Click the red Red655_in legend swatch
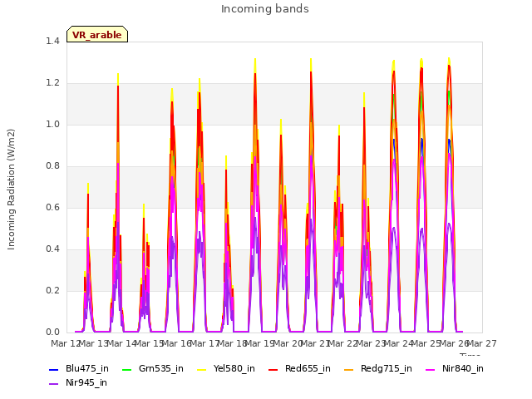Screen dimensions: 532x399 [x=273, y=369]
